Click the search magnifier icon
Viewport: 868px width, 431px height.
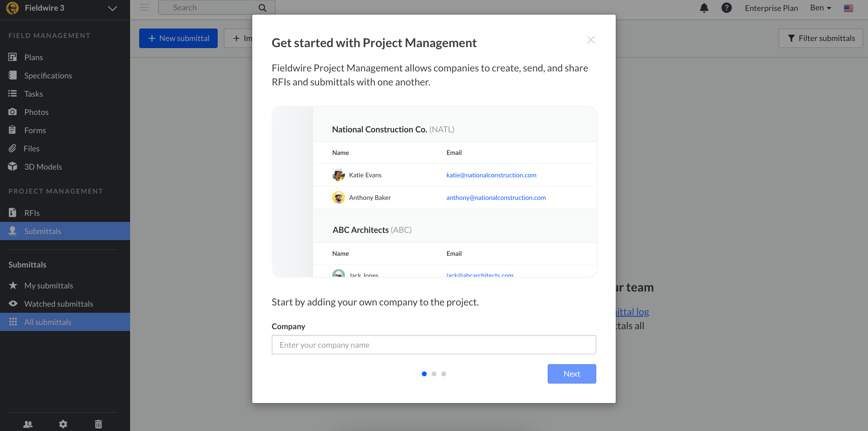263,8
